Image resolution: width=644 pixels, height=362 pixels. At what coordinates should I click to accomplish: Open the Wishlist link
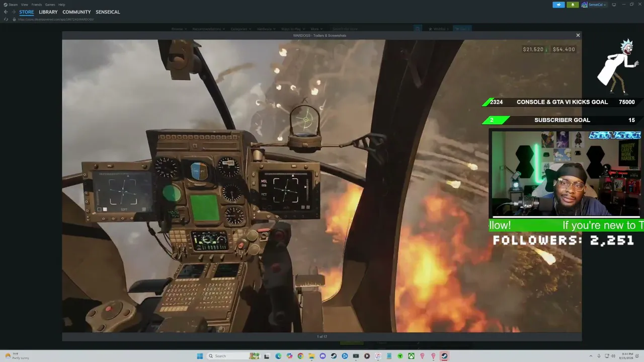[438, 29]
